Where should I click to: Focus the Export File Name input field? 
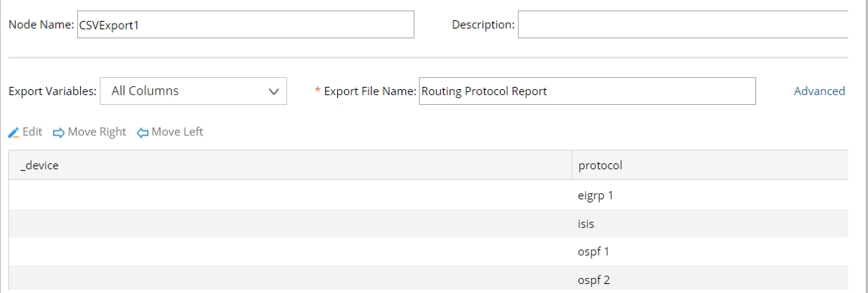coord(587,91)
